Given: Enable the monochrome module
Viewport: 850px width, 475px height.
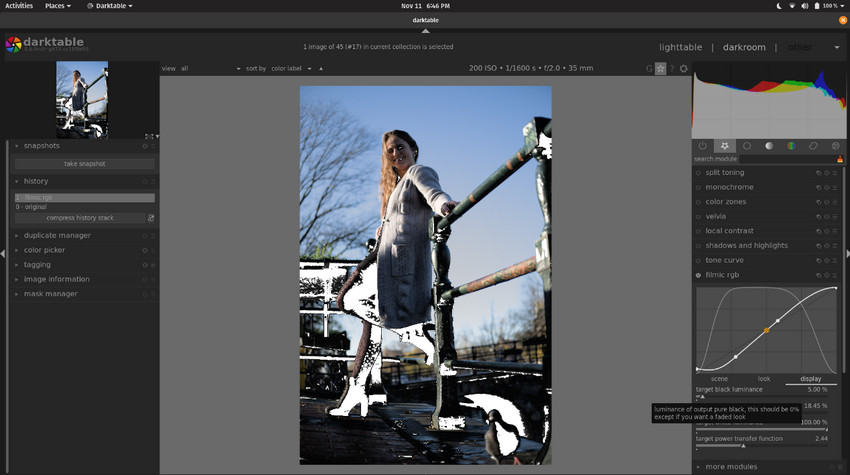Looking at the screenshot, I should [x=698, y=188].
